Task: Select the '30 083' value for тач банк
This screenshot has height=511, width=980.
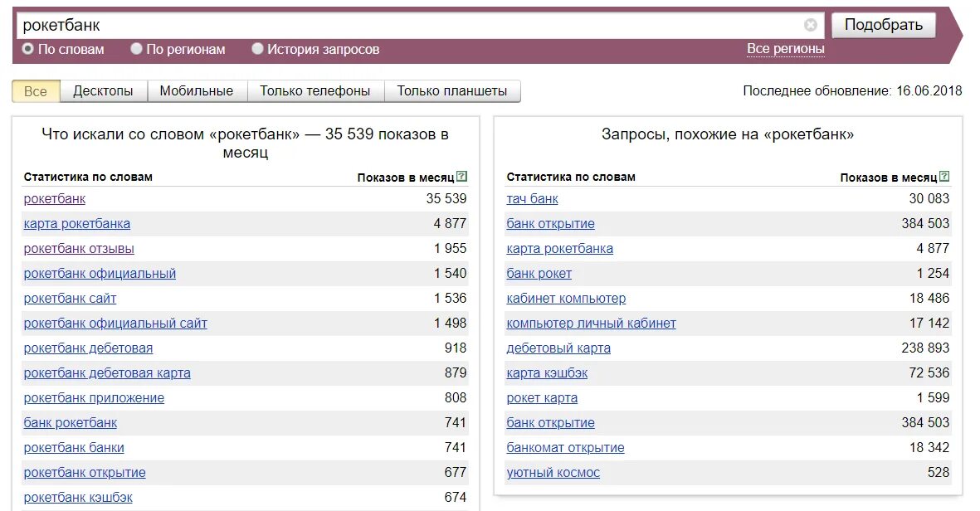Action: pyautogui.click(x=929, y=198)
